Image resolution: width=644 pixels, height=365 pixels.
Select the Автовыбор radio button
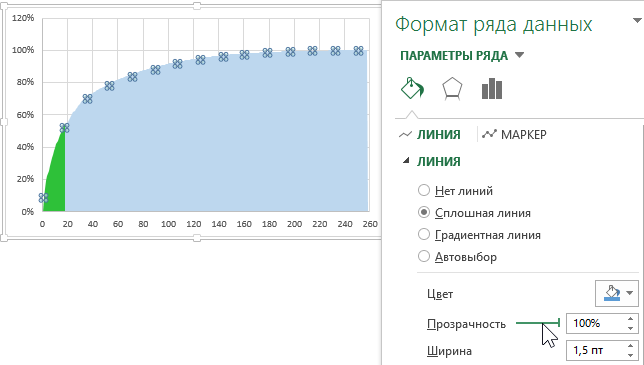(x=423, y=257)
